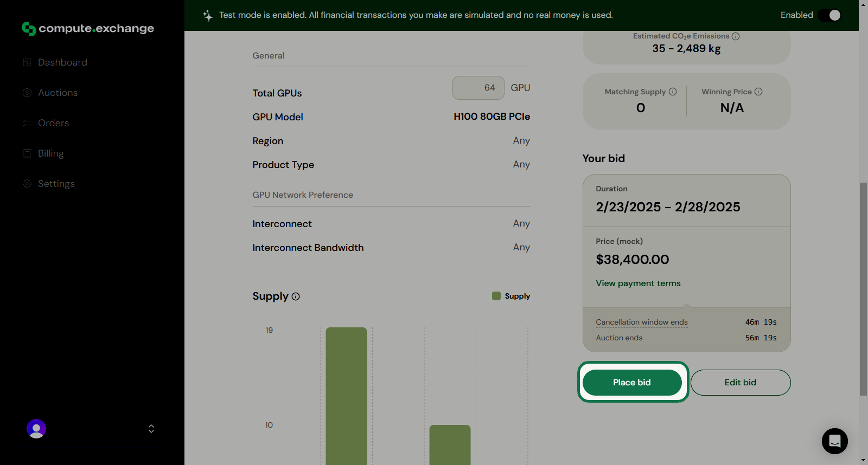
Task: Click the Matching Supply info icon
Action: [673, 92]
